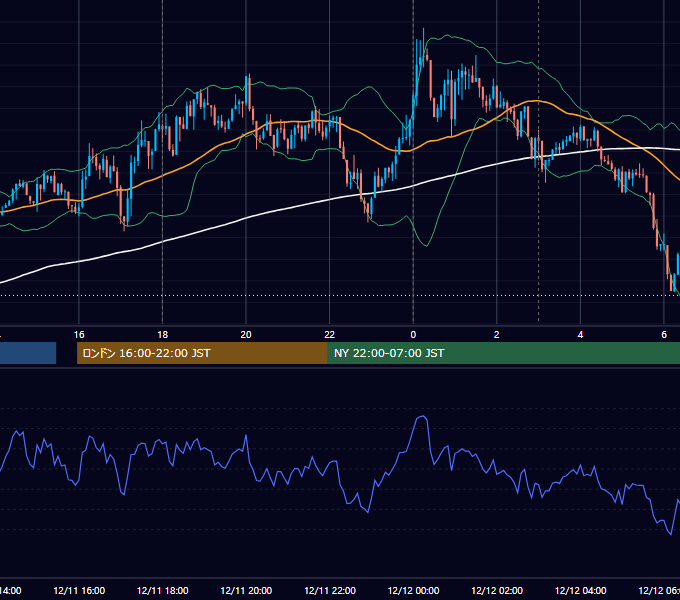Click the upper axis hour label 2
Viewport: 680px width, 600px height.
[x=497, y=335]
